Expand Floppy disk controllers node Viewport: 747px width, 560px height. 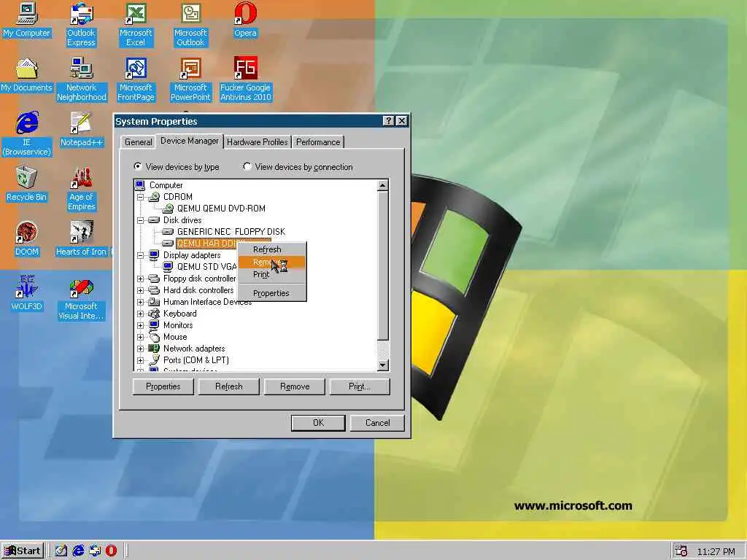click(x=141, y=279)
